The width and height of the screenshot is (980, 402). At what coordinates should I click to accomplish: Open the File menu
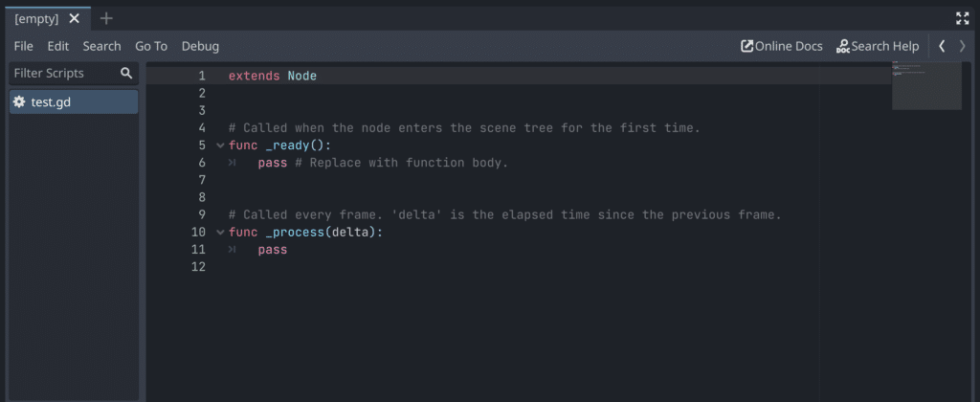pos(24,46)
